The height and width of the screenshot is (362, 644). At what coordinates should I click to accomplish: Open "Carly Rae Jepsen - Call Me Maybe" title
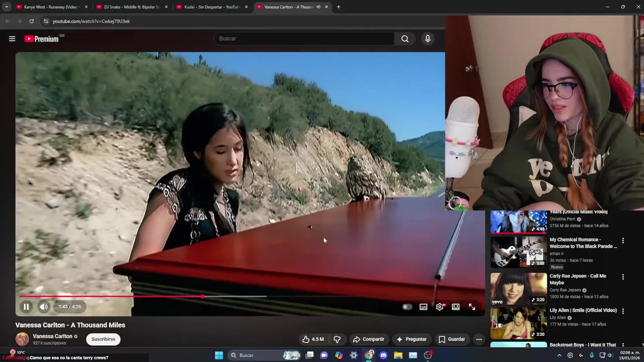tap(578, 279)
